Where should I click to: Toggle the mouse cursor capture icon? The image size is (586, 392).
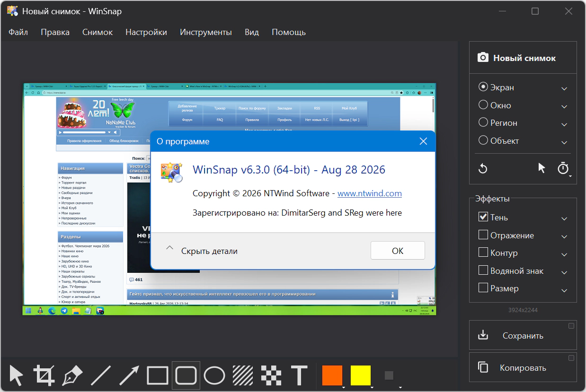tap(542, 168)
